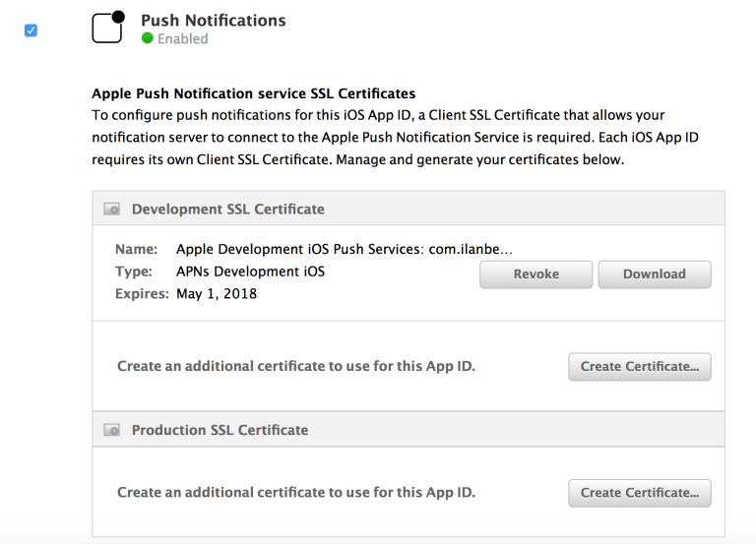Viewport: 756px width, 544px height.
Task: Click the Push Notifications app badge icon
Action: [x=107, y=28]
